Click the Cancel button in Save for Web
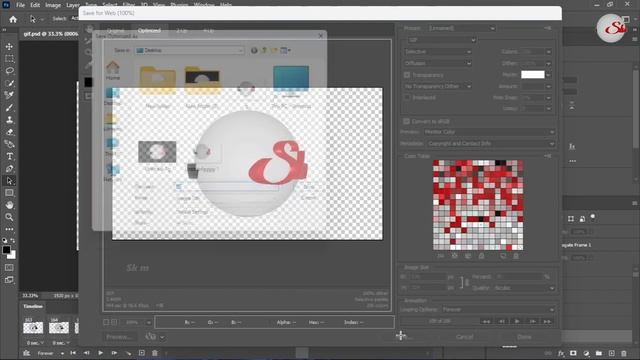 click(464, 337)
